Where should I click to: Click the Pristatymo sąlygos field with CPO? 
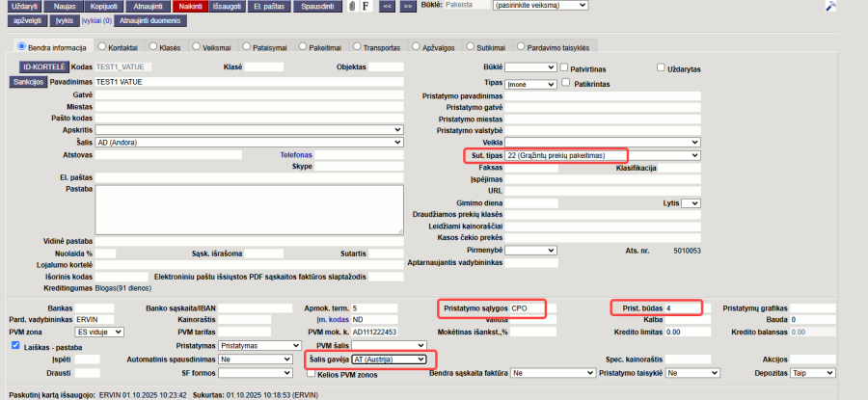(533, 307)
